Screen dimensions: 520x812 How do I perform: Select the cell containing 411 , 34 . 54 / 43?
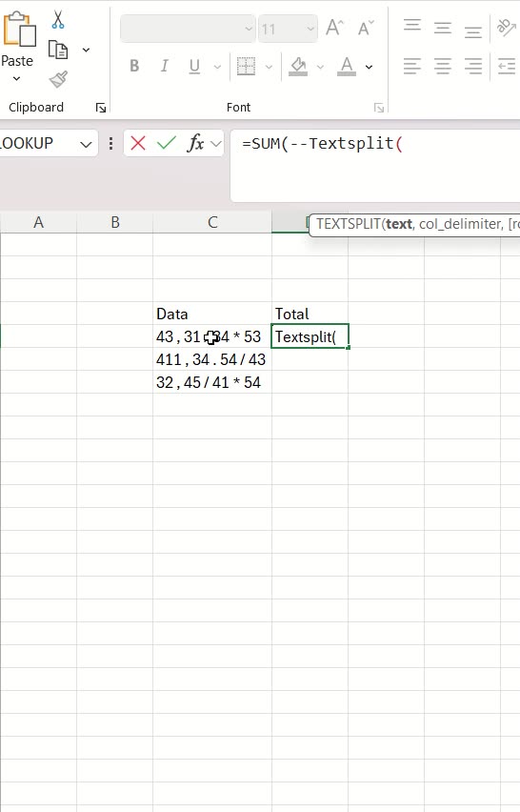[212, 359]
